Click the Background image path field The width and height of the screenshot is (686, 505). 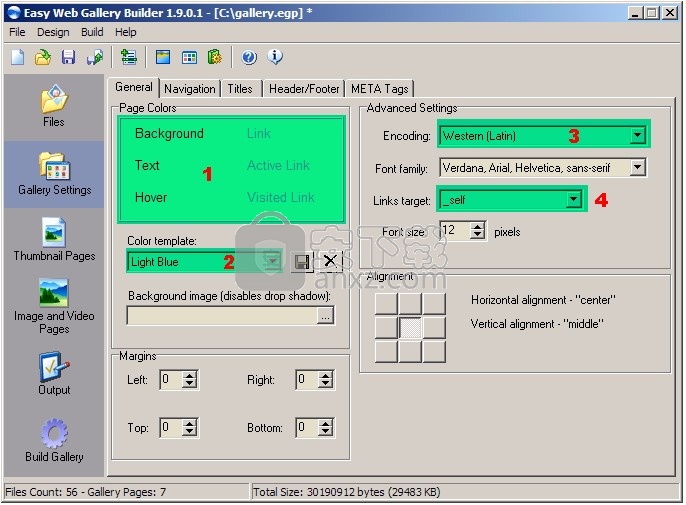[222, 316]
